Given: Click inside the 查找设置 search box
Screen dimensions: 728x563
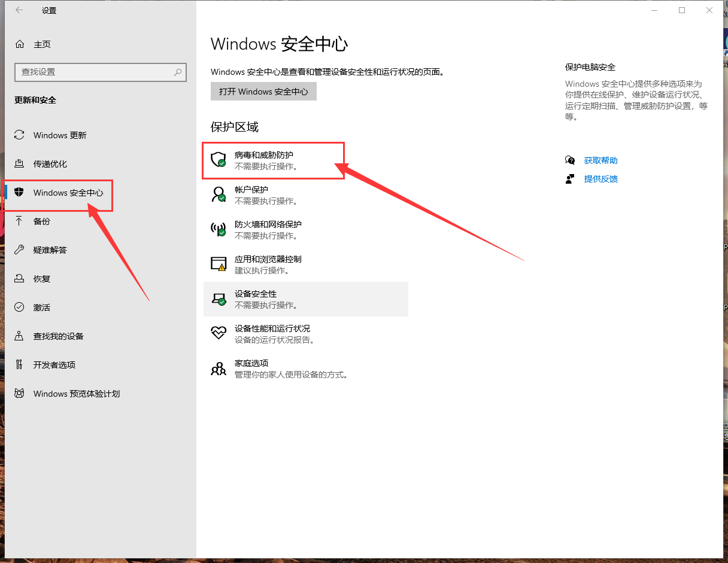Looking at the screenshot, I should click(x=96, y=72).
